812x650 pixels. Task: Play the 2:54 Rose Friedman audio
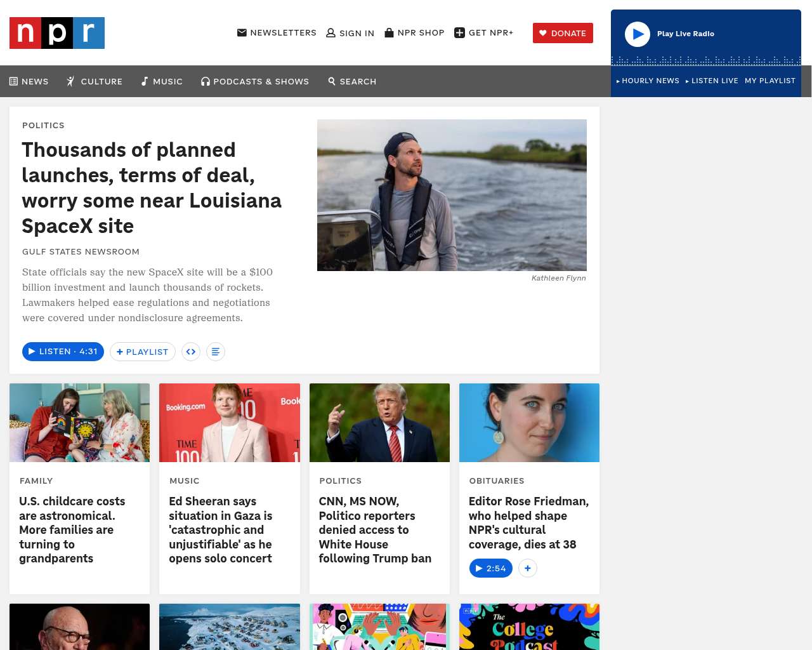tap(490, 568)
